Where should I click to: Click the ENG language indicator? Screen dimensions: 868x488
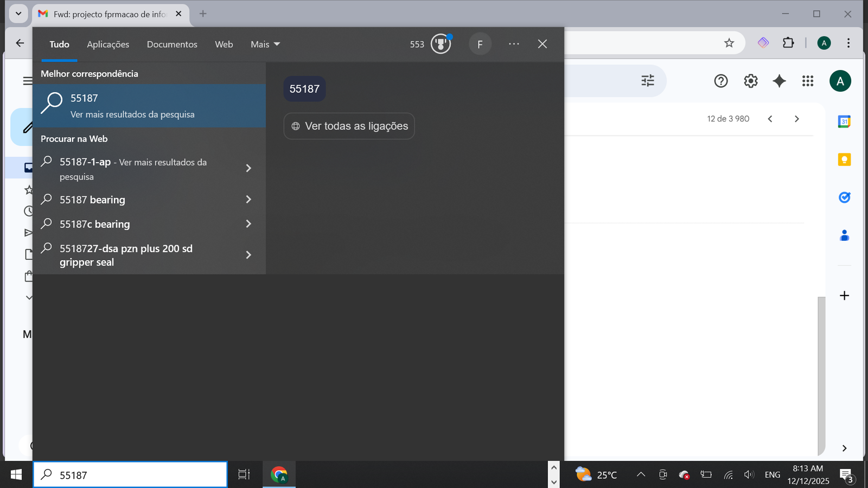pos(773,475)
